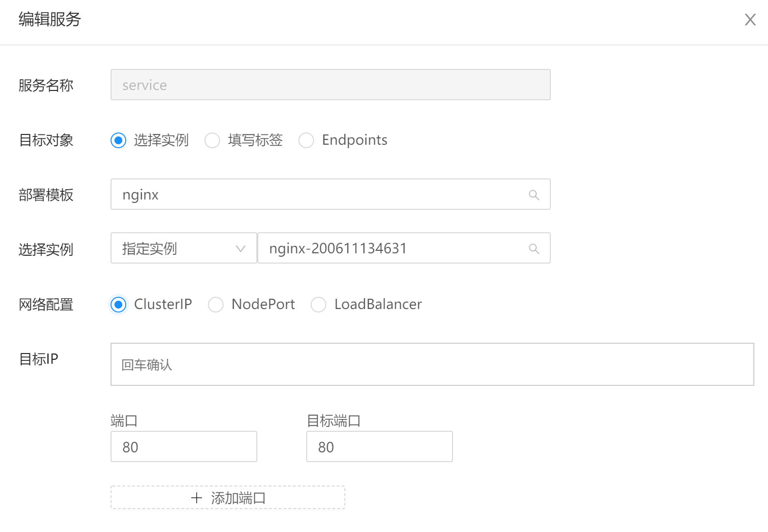
Task: Click the 端口 input showing 80
Action: (184, 447)
